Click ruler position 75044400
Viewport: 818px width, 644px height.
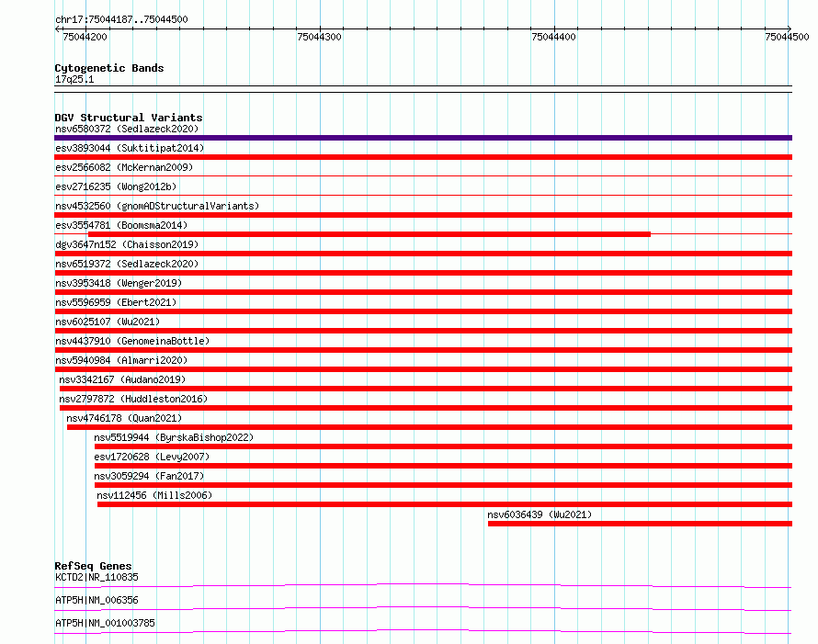[x=553, y=37]
